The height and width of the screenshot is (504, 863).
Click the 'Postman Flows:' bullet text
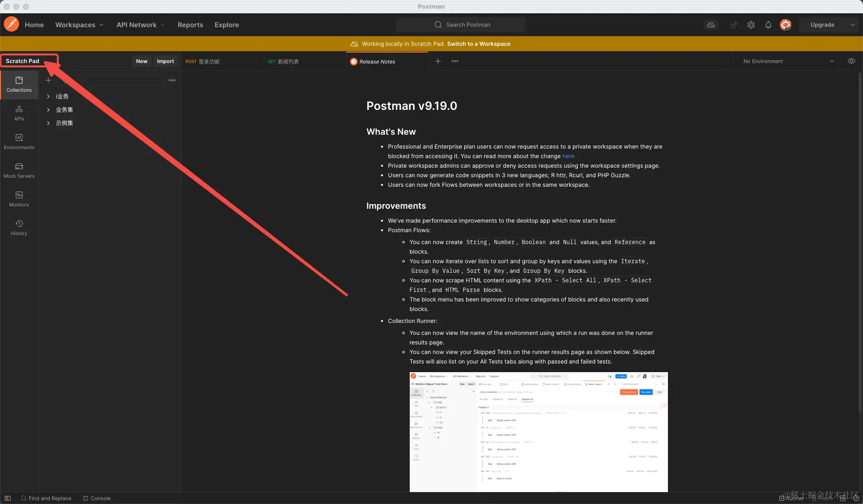(x=409, y=230)
